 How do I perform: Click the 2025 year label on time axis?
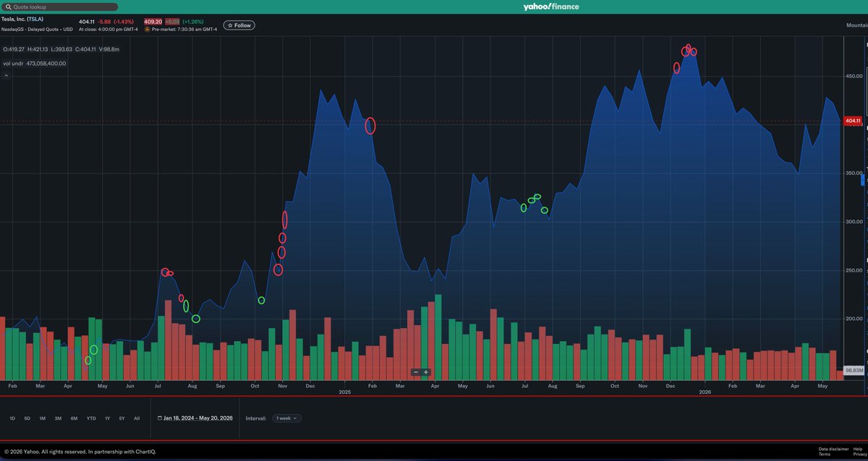click(344, 392)
